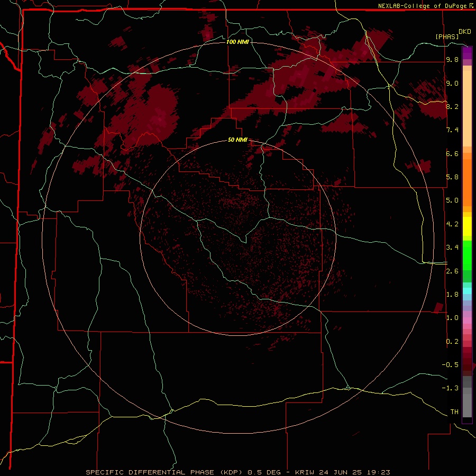Click the yellow segment of the color bar

pyautogui.click(x=467, y=226)
